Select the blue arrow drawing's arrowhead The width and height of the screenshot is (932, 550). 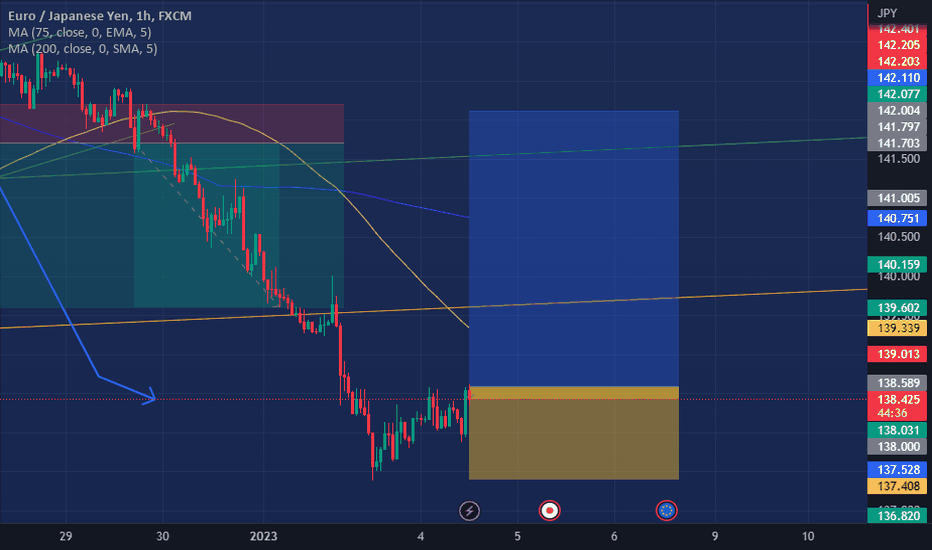click(x=151, y=397)
